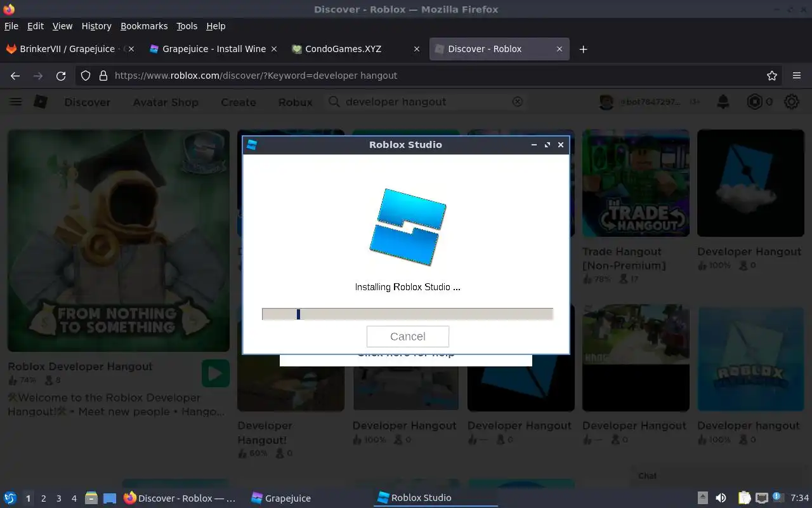Switch to Discover - Roblox taskbar entry
Image resolution: width=812 pixels, height=508 pixels.
pos(180,498)
